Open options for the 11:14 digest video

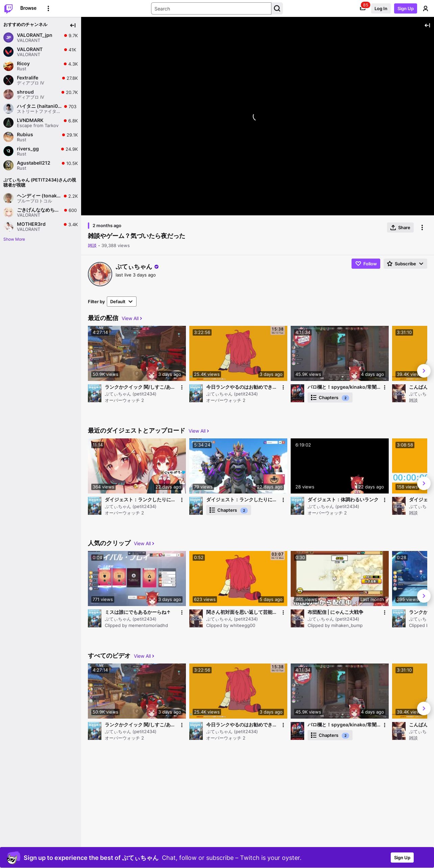pos(182,500)
